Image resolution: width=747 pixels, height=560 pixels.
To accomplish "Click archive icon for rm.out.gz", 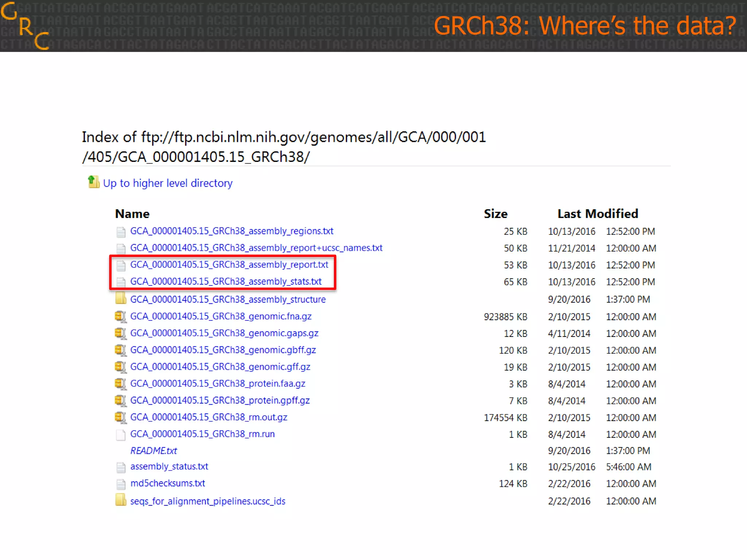I will point(121,417).
